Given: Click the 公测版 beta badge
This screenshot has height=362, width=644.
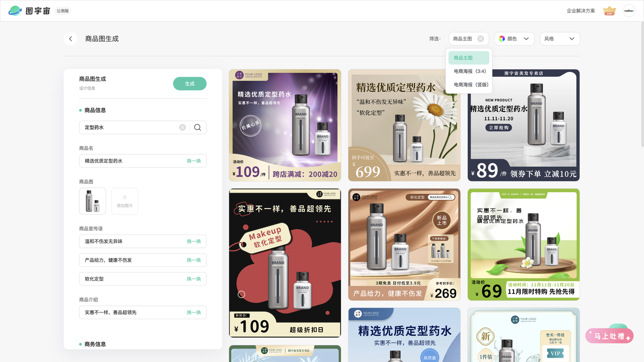Looking at the screenshot, I should tap(63, 11).
